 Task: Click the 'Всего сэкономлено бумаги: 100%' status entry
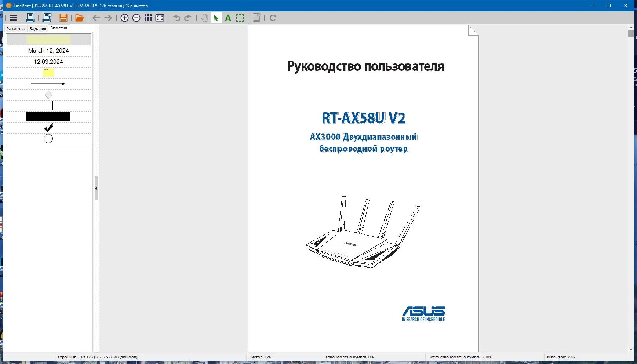click(x=460, y=357)
